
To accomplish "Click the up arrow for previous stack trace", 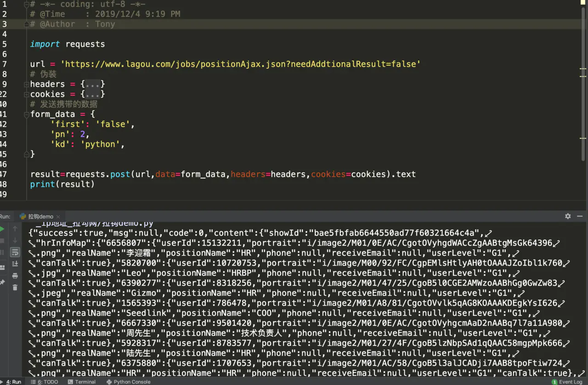I will pos(15,229).
